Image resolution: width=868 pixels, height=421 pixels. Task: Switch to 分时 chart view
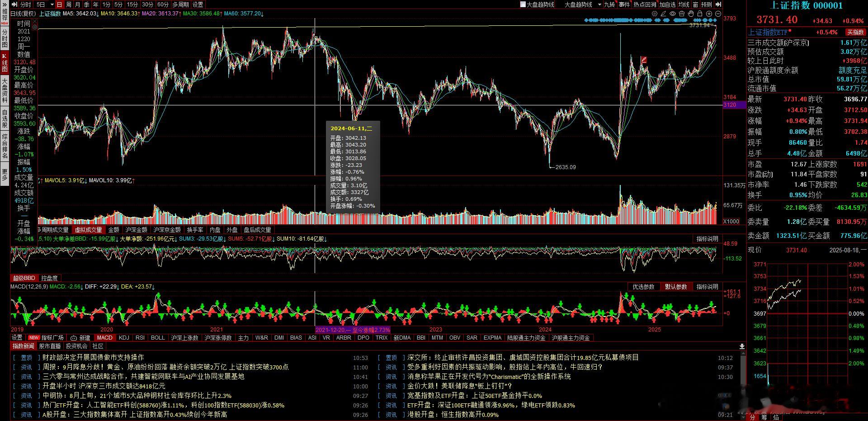26,5
